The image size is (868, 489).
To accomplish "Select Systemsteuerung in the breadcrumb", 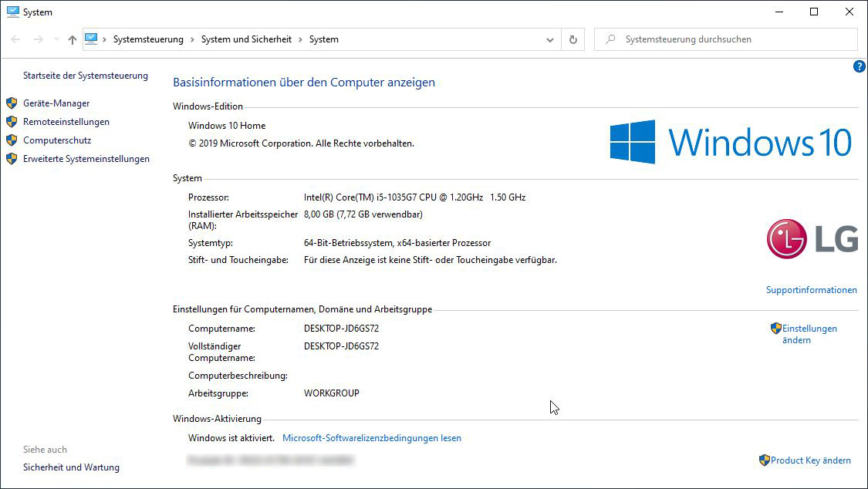I will [x=148, y=39].
